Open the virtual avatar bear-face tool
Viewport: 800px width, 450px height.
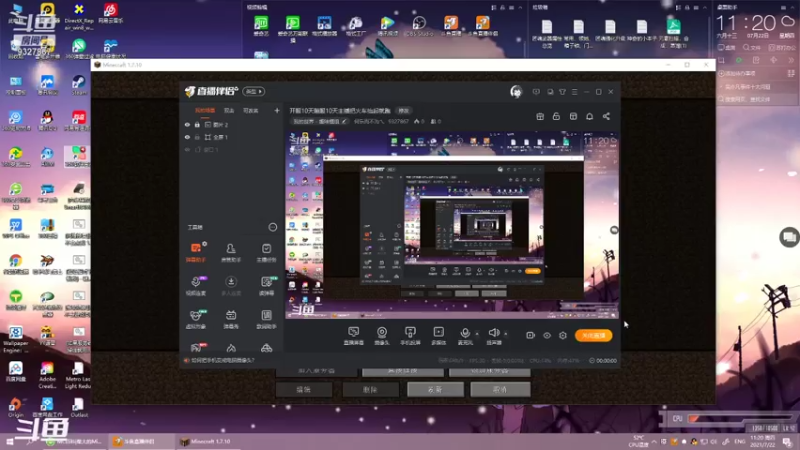coord(196,319)
